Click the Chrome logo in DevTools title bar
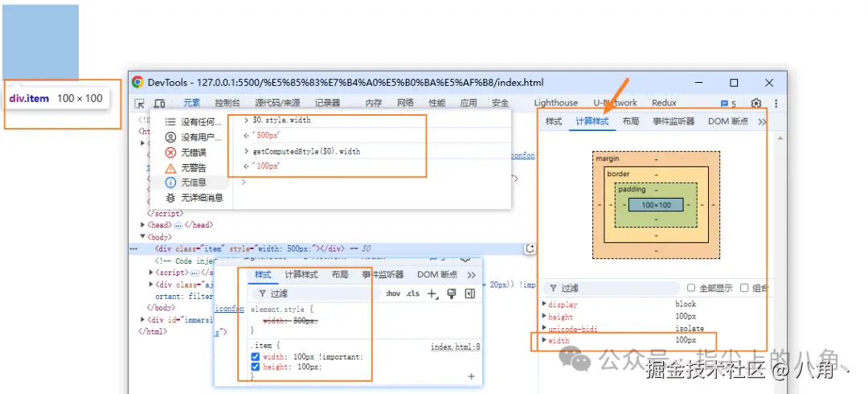The width and height of the screenshot is (868, 394). pyautogui.click(x=138, y=83)
